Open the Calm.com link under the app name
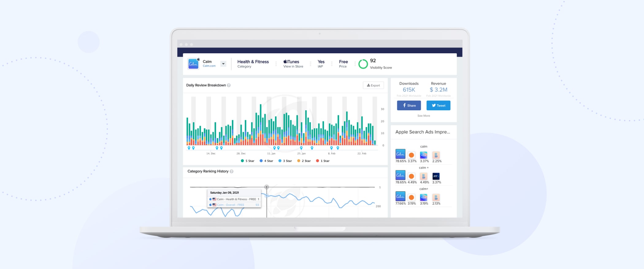Screen dimensions: 644x269 pyautogui.click(x=209, y=66)
